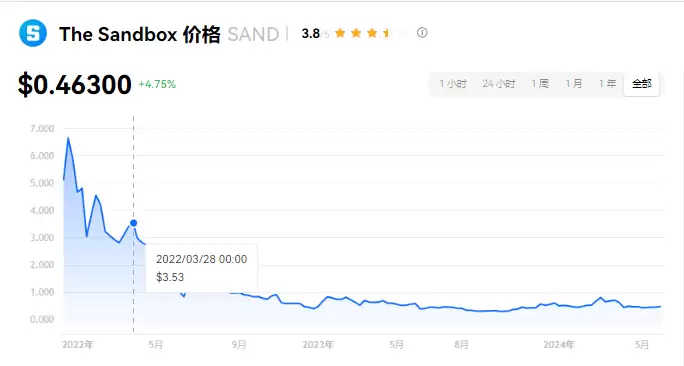
Task: Click the +4.75% change label
Action: (x=157, y=84)
